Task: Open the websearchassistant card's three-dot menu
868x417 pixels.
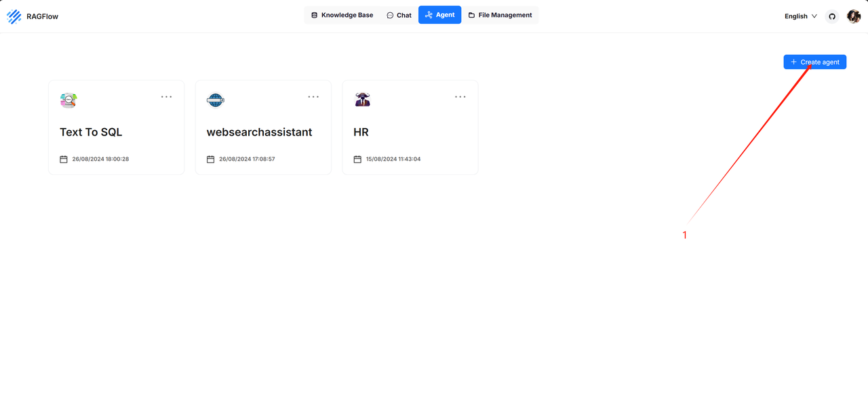Action: click(313, 97)
